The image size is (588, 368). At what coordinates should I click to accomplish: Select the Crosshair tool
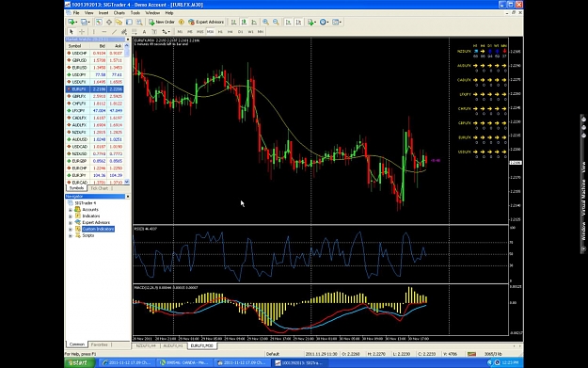[81, 32]
